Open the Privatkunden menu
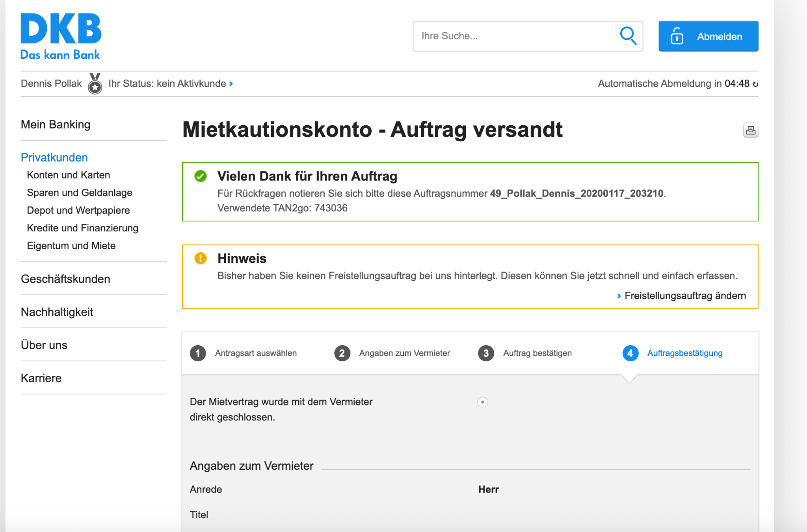 (x=54, y=157)
